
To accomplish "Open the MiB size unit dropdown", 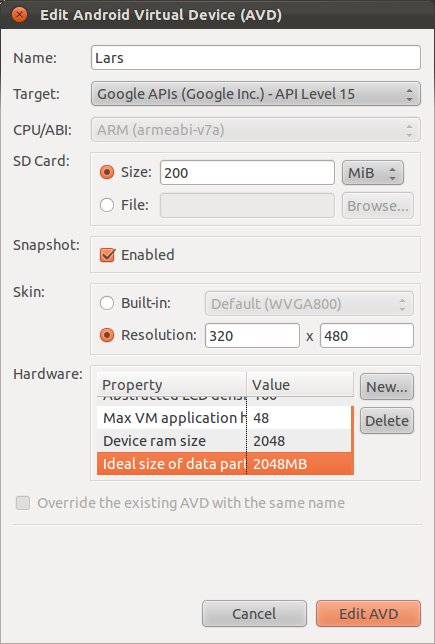I will pyautogui.click(x=373, y=172).
